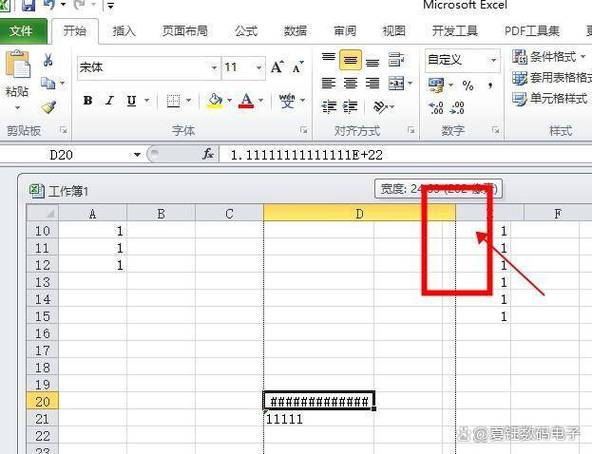Toggle italic formatting
This screenshot has width=592, height=454.
tap(110, 100)
